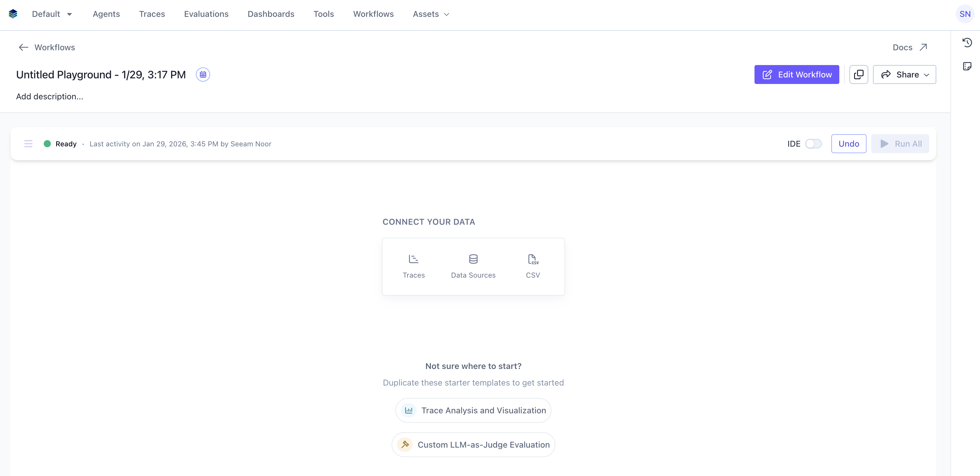This screenshot has width=980, height=476.
Task: Click the app logo in the top left corner
Action: coord(13,14)
